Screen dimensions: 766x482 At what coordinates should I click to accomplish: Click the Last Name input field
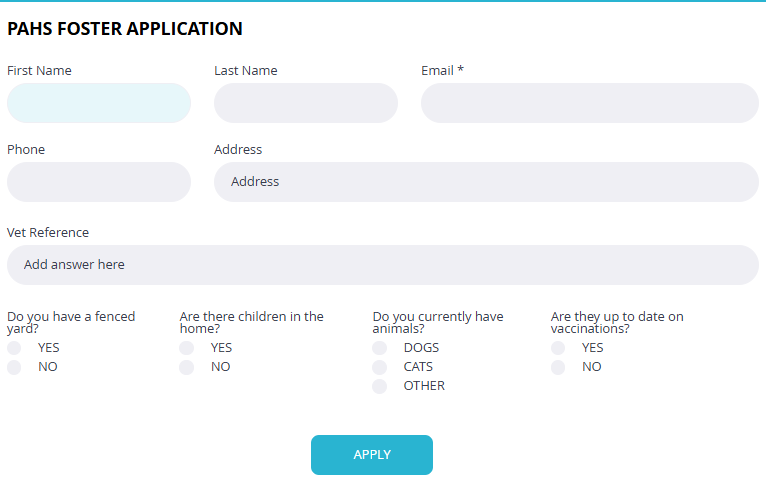point(305,103)
